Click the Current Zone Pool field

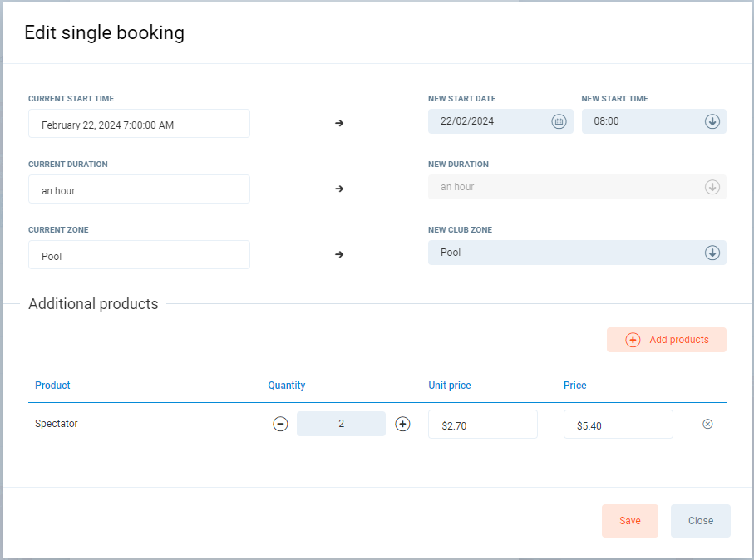pyautogui.click(x=139, y=256)
